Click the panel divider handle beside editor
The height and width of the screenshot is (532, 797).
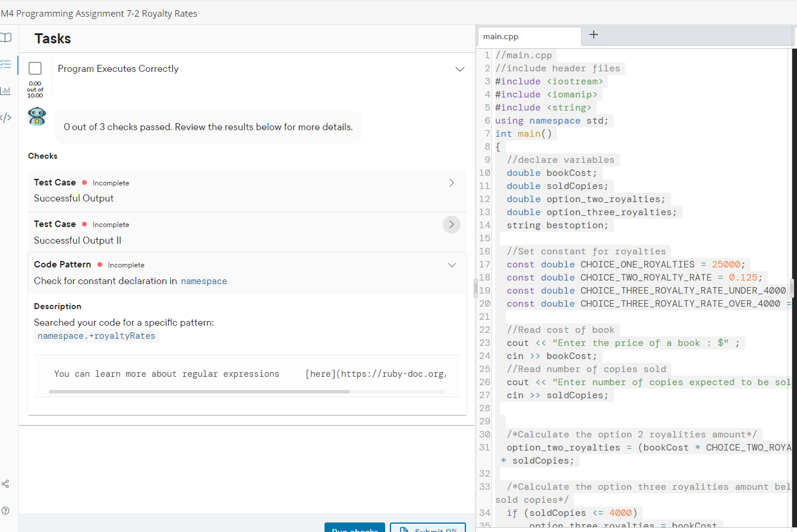(475, 288)
